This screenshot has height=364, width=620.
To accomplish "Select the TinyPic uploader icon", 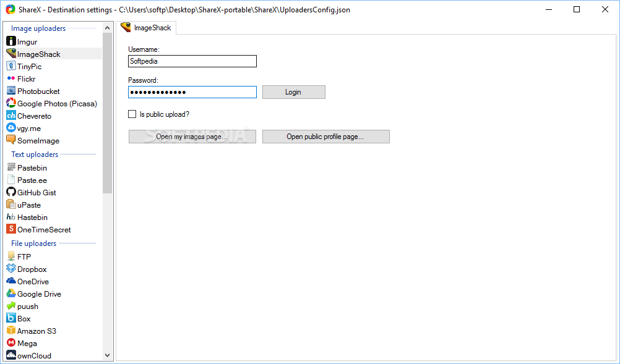I will pos(11,66).
